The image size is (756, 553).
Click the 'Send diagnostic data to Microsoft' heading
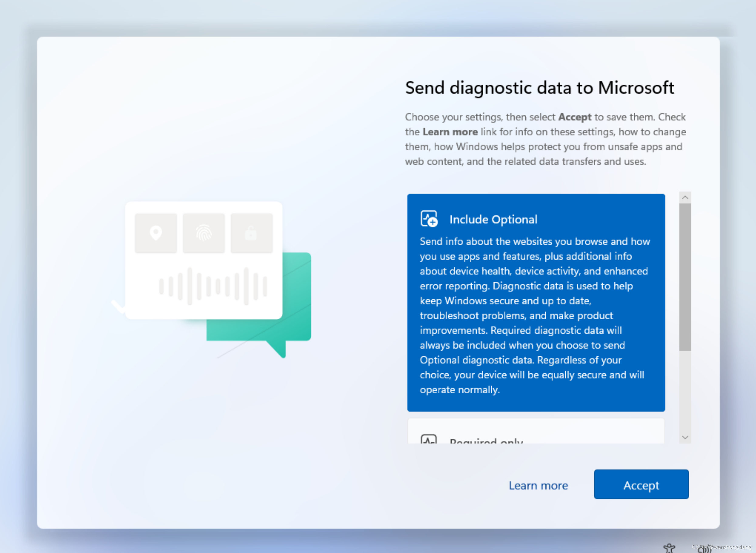click(x=540, y=88)
